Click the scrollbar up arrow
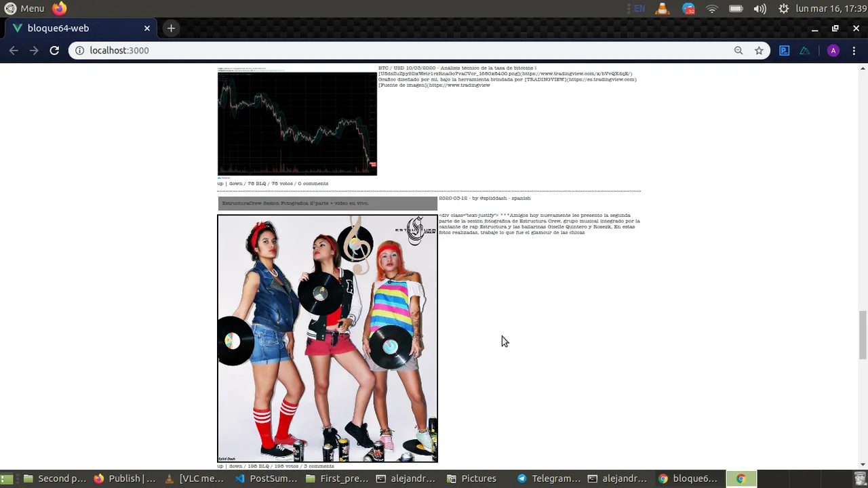 coord(863,68)
